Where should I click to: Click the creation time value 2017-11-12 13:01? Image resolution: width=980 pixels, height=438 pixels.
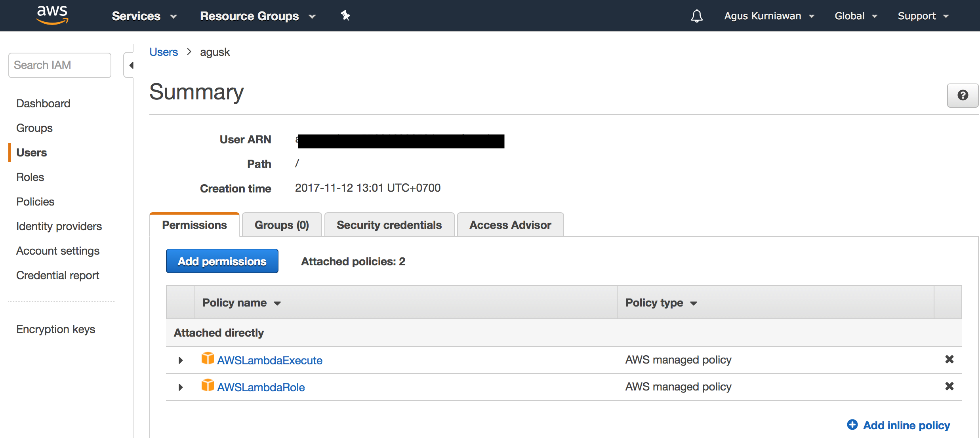[x=368, y=188]
